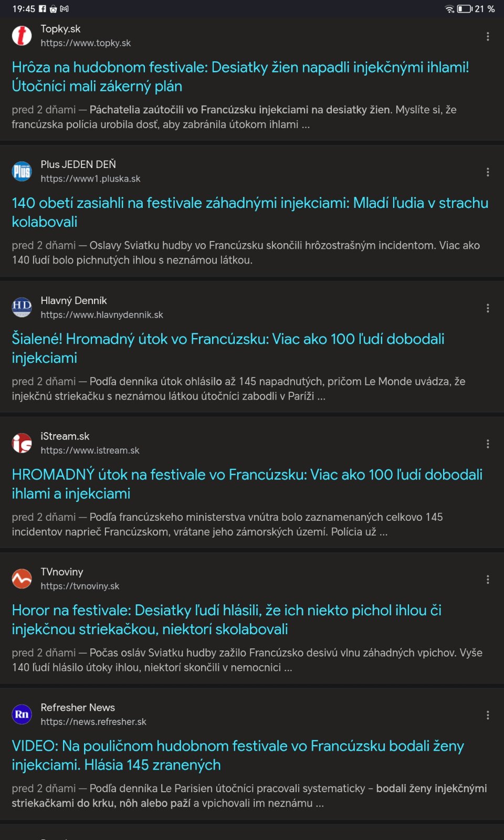Open three-dot menu for Hlavný Denník result
Viewport: 504px width, 840px height.
coord(488,308)
